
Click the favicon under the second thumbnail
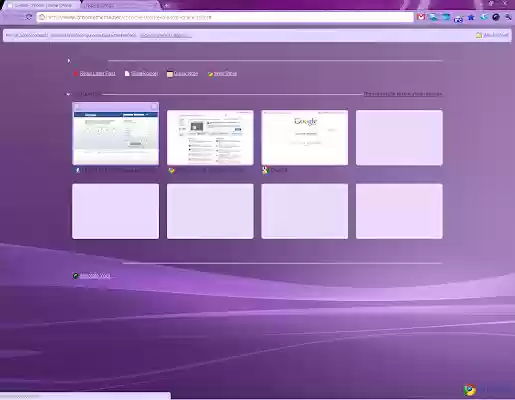[171, 170]
